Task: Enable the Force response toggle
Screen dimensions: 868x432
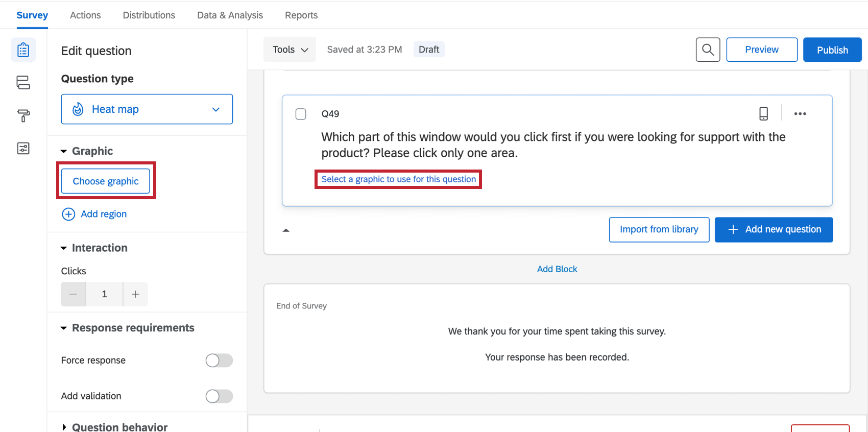Action: [219, 361]
